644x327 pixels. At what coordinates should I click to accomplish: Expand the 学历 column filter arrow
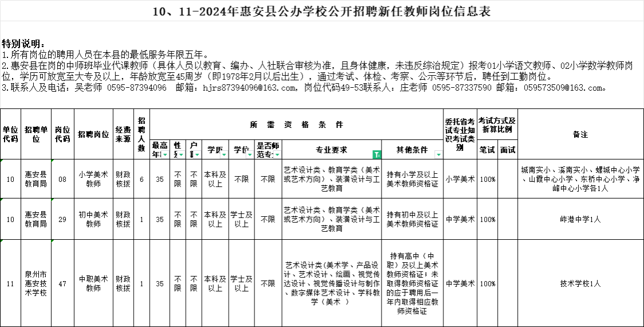(224, 154)
